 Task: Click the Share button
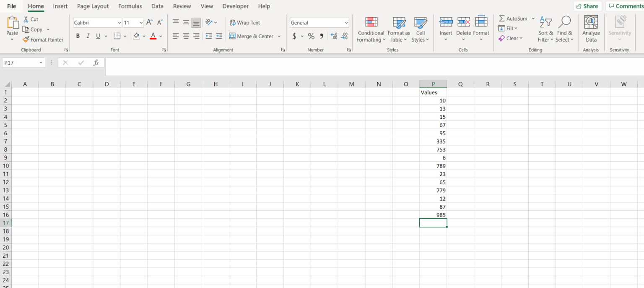[588, 6]
